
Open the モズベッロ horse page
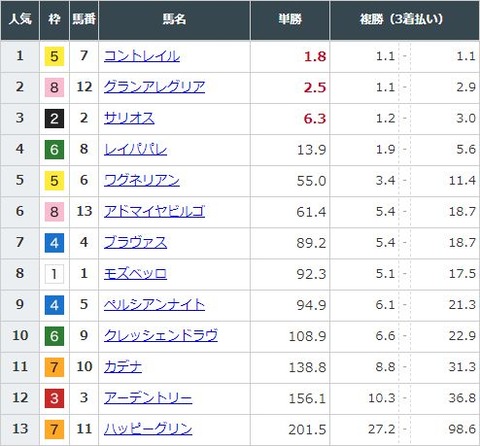[135, 273]
